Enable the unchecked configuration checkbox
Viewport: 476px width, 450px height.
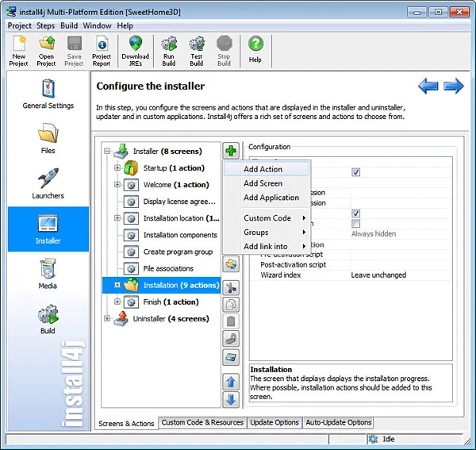pyautogui.click(x=355, y=224)
